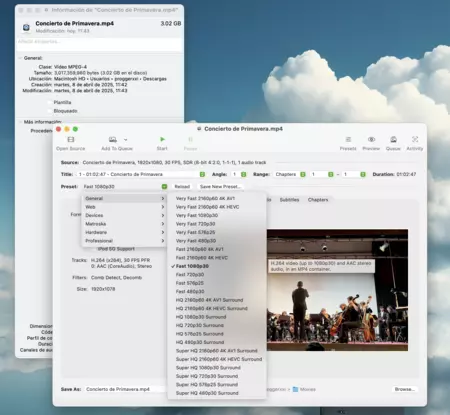Choose Fast 2160p60 4K AV1 preset
This screenshot has width=450, height=415.
pos(217,249)
